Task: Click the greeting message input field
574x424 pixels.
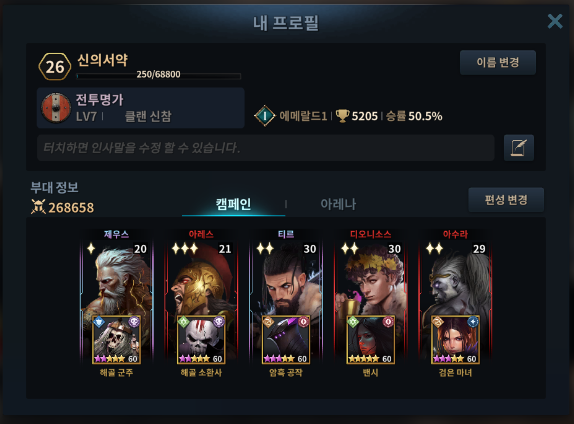Action: pos(266,148)
